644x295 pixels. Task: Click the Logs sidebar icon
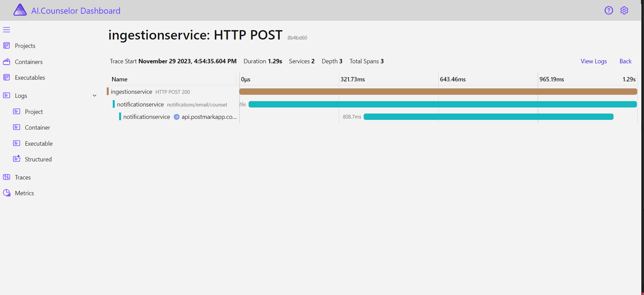click(6, 95)
